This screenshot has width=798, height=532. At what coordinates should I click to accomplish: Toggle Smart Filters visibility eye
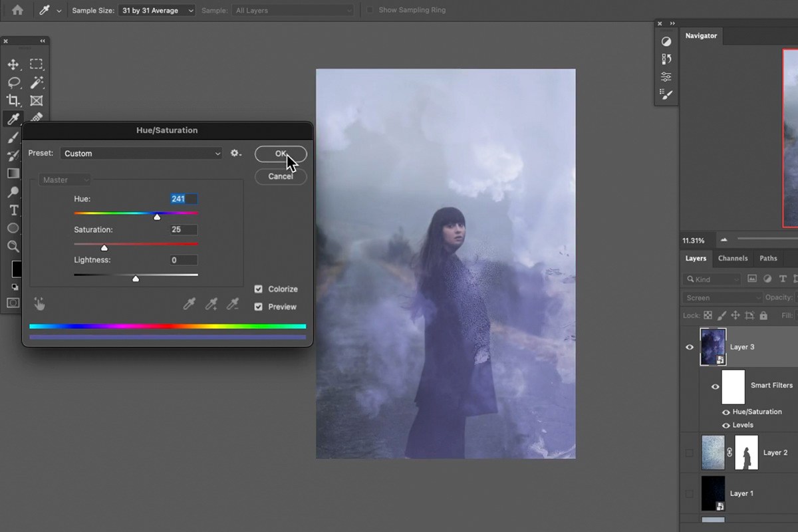(x=716, y=386)
